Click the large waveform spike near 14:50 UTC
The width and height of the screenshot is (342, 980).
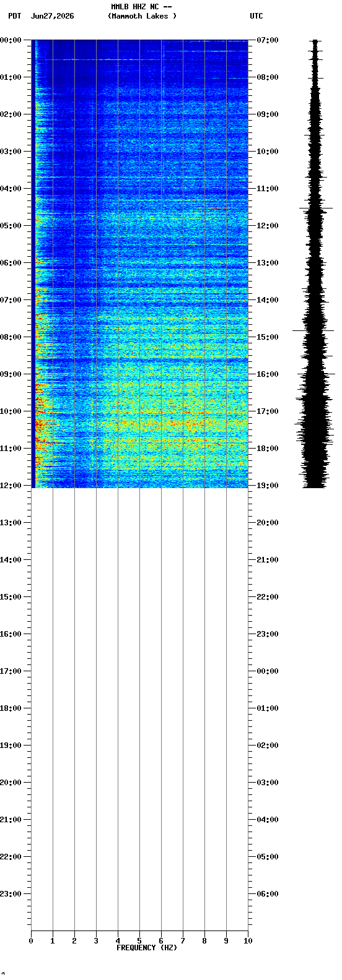point(313,331)
